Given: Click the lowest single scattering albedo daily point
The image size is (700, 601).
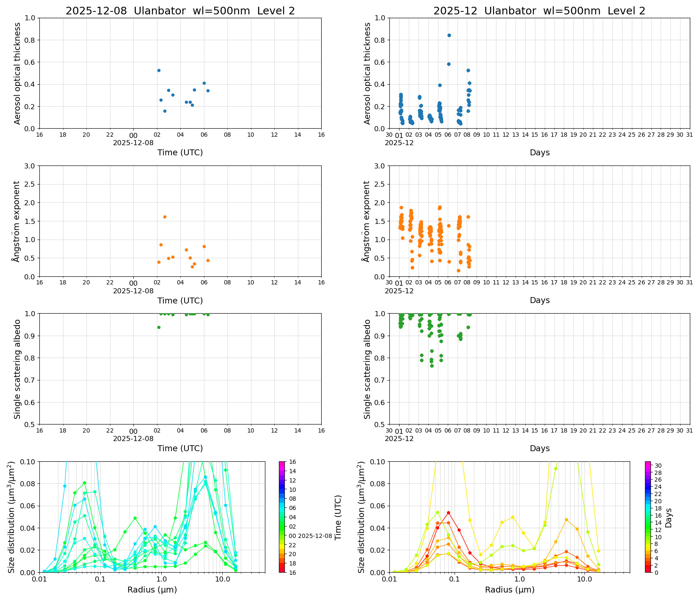Looking at the screenshot, I should tap(159, 327).
